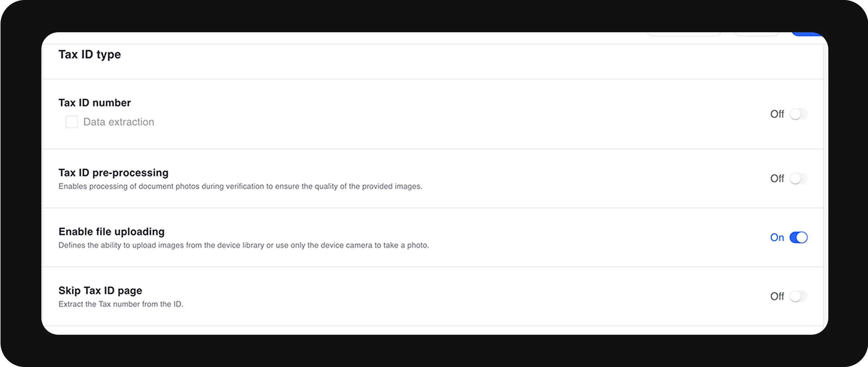This screenshot has width=868, height=367.
Task: Click the file uploading description text
Action: [243, 245]
